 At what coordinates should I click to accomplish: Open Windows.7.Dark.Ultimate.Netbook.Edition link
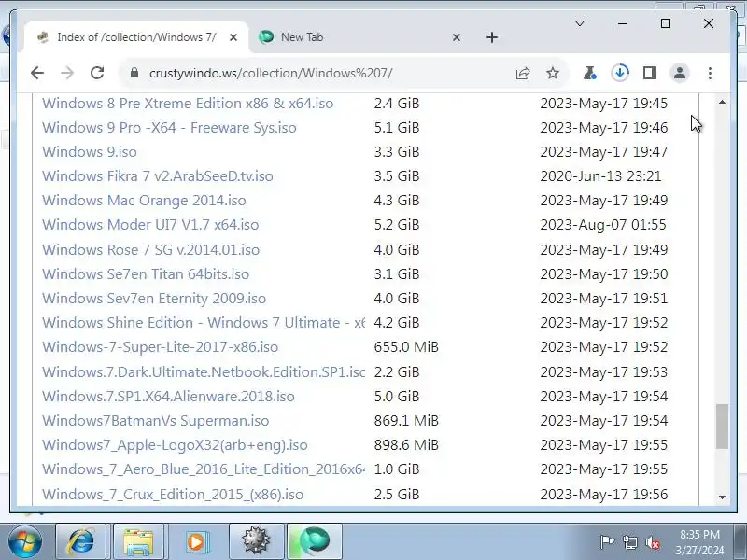pyautogui.click(x=204, y=372)
